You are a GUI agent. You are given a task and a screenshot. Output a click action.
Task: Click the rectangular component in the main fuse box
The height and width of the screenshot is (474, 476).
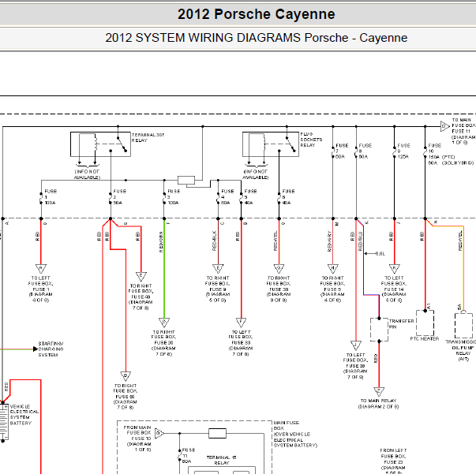pyautogui.click(x=217, y=433)
